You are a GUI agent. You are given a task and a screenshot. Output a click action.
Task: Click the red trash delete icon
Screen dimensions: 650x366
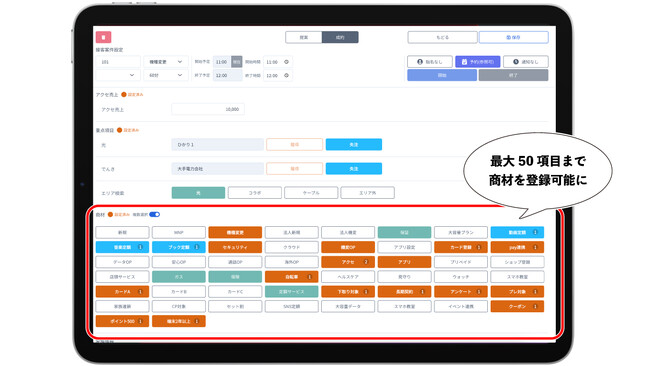[103, 37]
